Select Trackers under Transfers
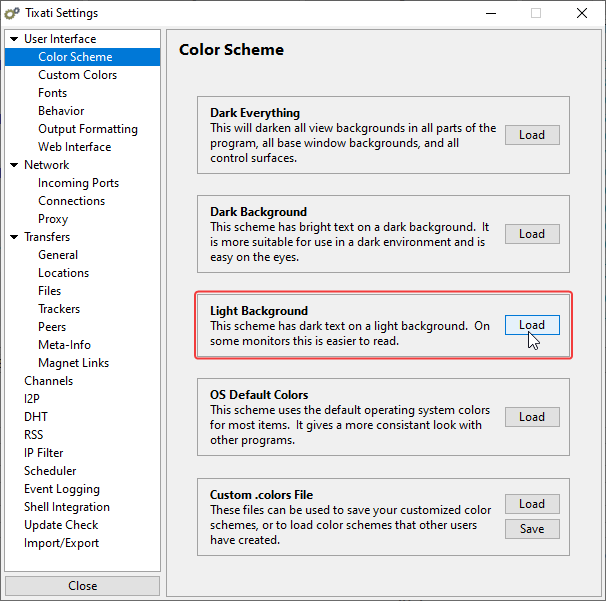606x601 pixels. click(x=59, y=309)
